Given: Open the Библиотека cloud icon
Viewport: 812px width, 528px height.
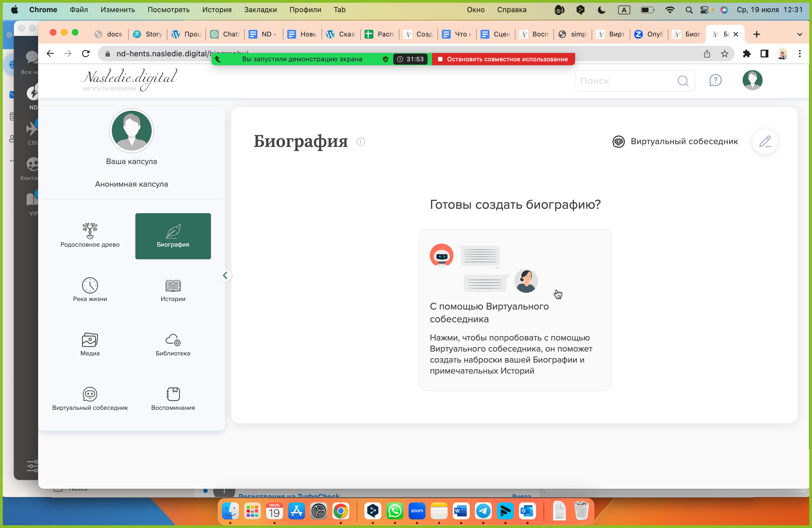Looking at the screenshot, I should pyautogui.click(x=173, y=340).
